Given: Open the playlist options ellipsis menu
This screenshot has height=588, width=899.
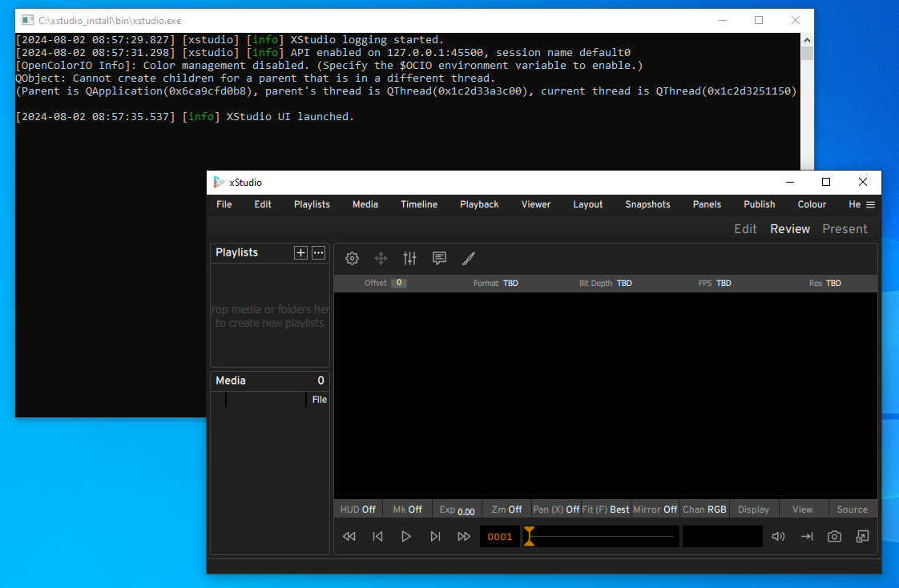Looking at the screenshot, I should tap(318, 252).
